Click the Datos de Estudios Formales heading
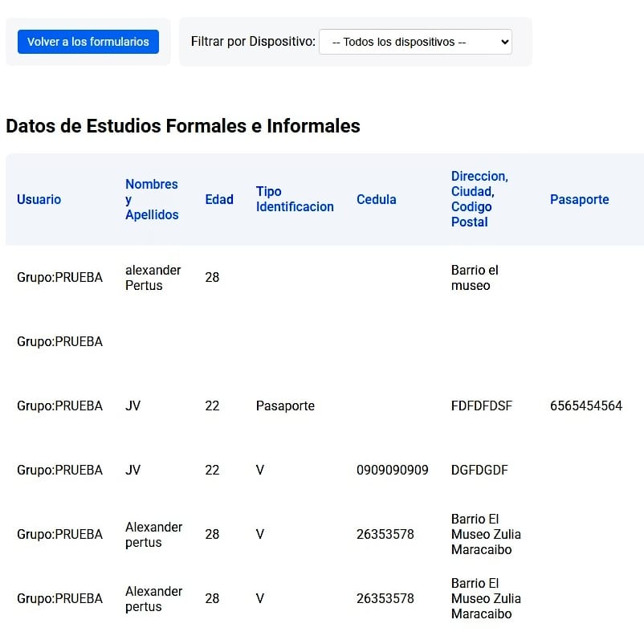The width and height of the screenshot is (644, 644). coord(183,126)
